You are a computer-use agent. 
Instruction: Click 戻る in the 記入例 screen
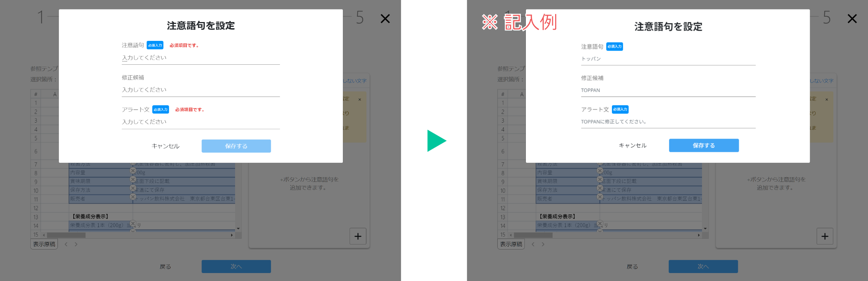[632, 267]
